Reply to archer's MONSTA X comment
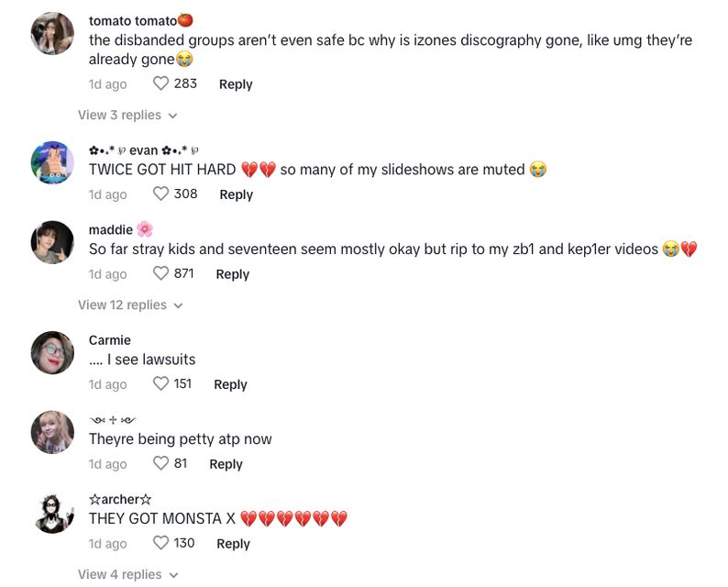Viewport: 728px width, 587px height. 233,544
